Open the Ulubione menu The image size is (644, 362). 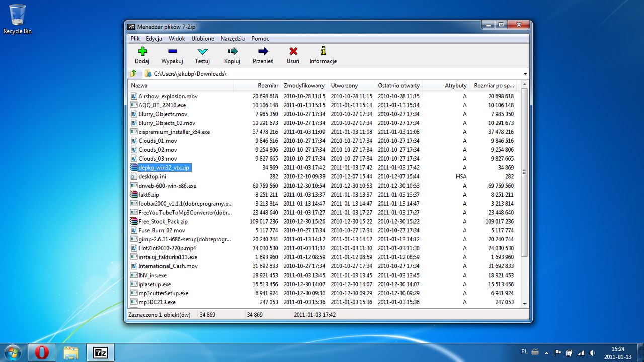pyautogui.click(x=203, y=39)
